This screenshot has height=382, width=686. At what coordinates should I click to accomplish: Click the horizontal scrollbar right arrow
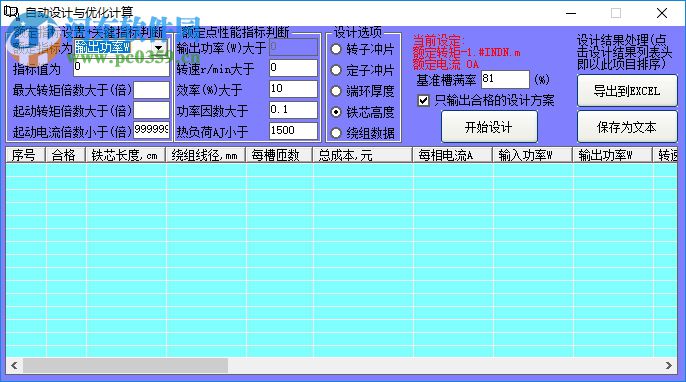click(668, 365)
